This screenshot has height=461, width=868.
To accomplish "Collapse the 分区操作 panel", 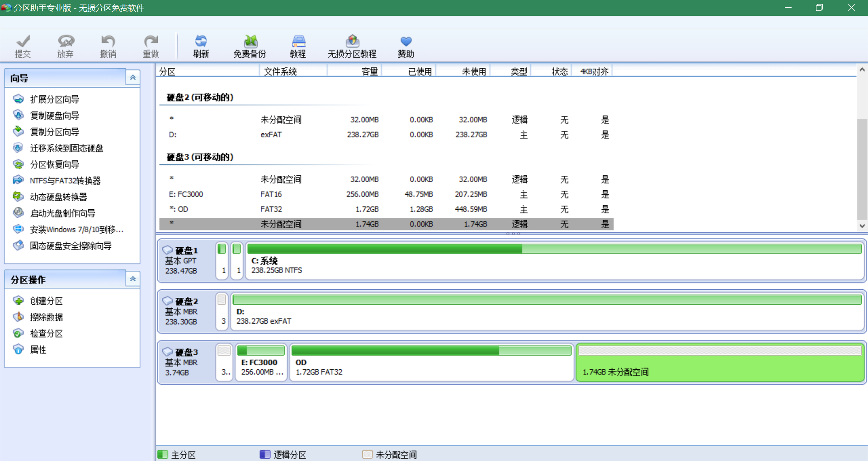I will [133, 279].
